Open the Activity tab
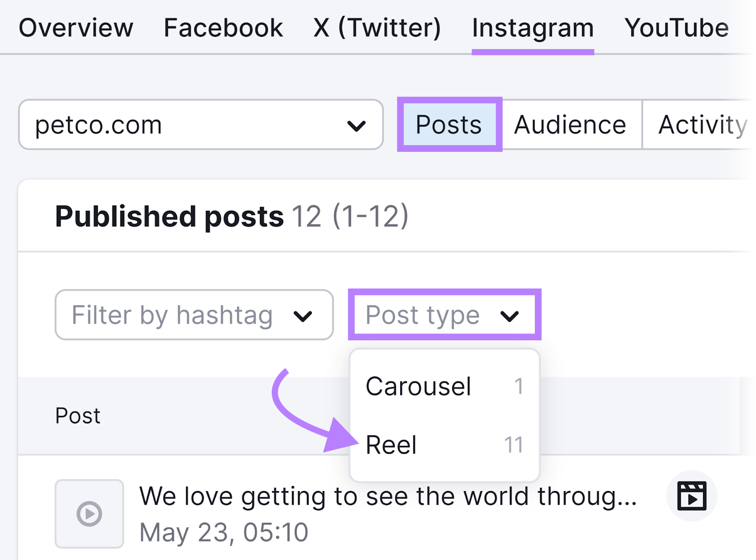This screenshot has width=756, height=560. [x=702, y=124]
